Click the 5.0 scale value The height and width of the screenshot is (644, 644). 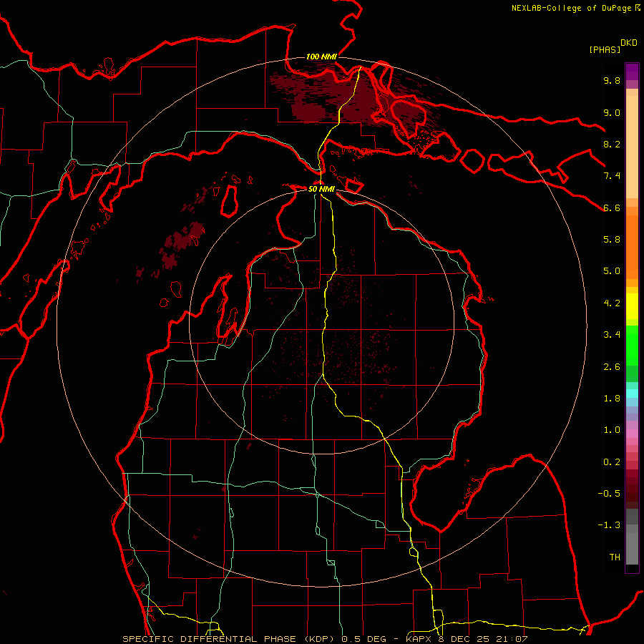tap(612, 271)
